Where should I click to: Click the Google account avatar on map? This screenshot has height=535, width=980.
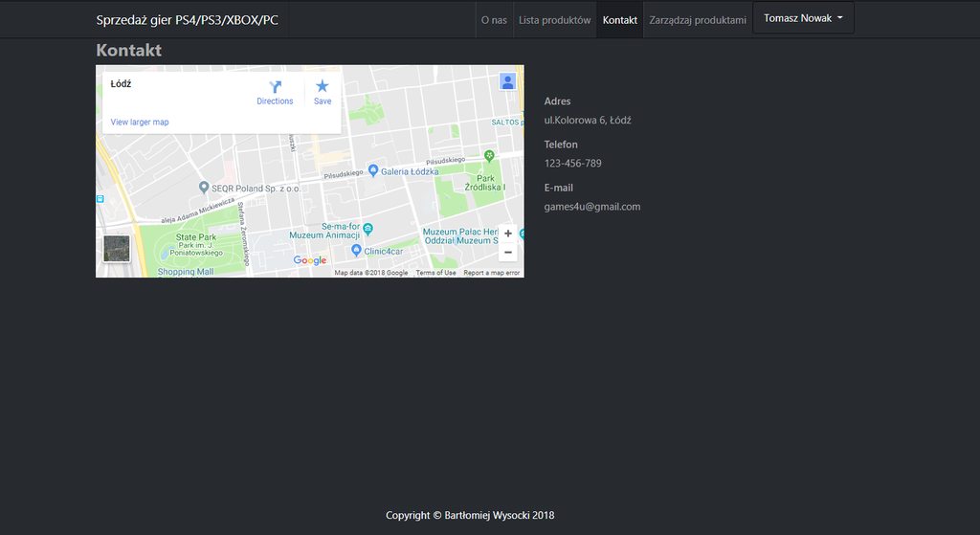[507, 81]
